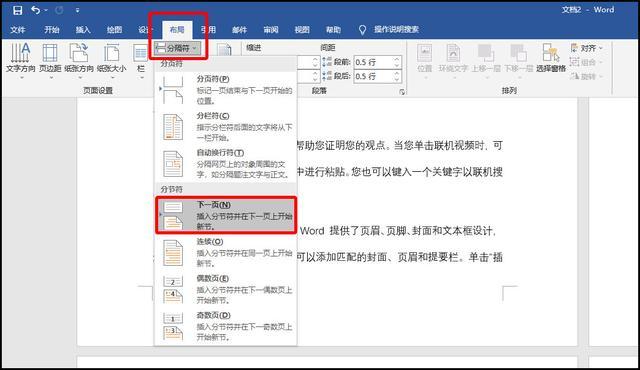
Task: Expand the 纸张大小 dropdown arrow
Action: [x=112, y=77]
